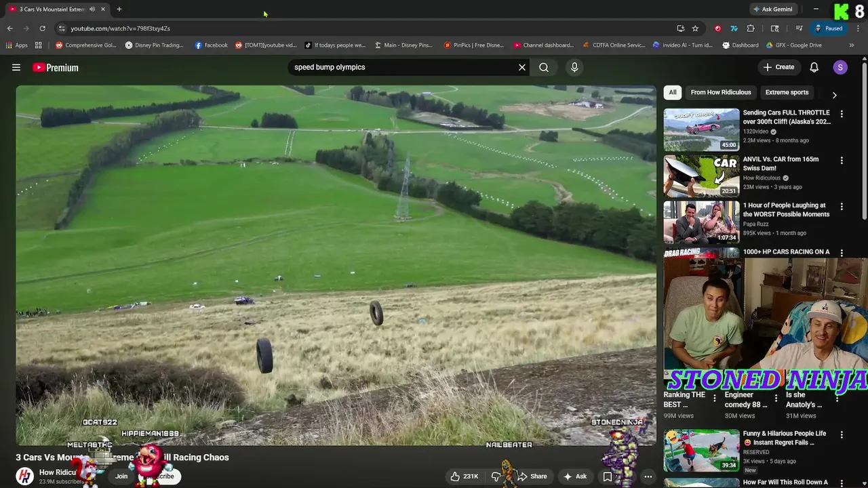Select the 'From How Ridiculous' chip
868x488 pixels.
point(721,92)
